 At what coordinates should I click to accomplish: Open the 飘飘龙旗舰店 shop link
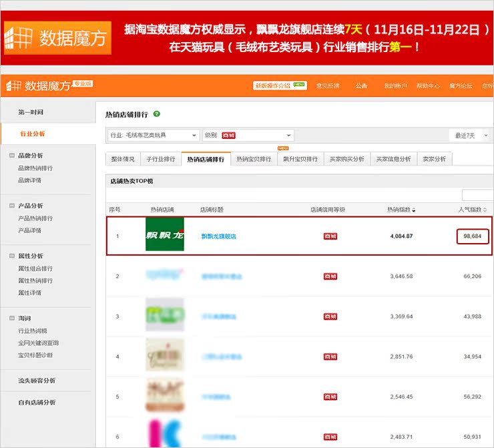[x=219, y=236]
